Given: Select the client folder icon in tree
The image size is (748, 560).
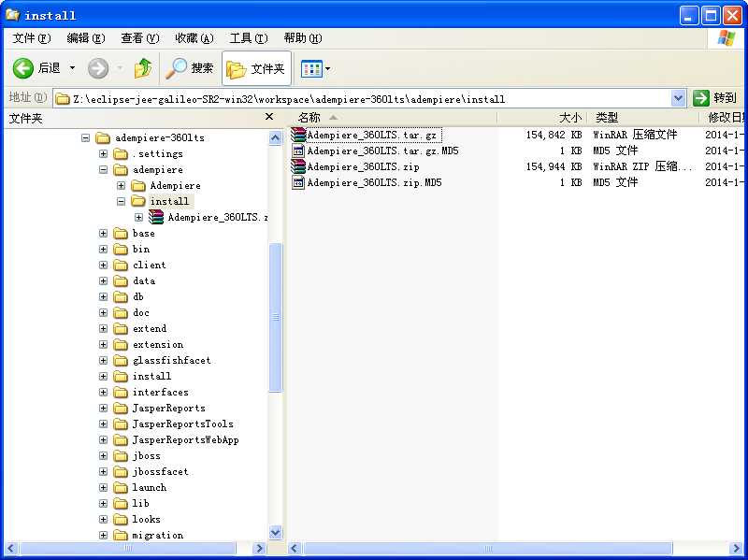Looking at the screenshot, I should tap(121, 265).
